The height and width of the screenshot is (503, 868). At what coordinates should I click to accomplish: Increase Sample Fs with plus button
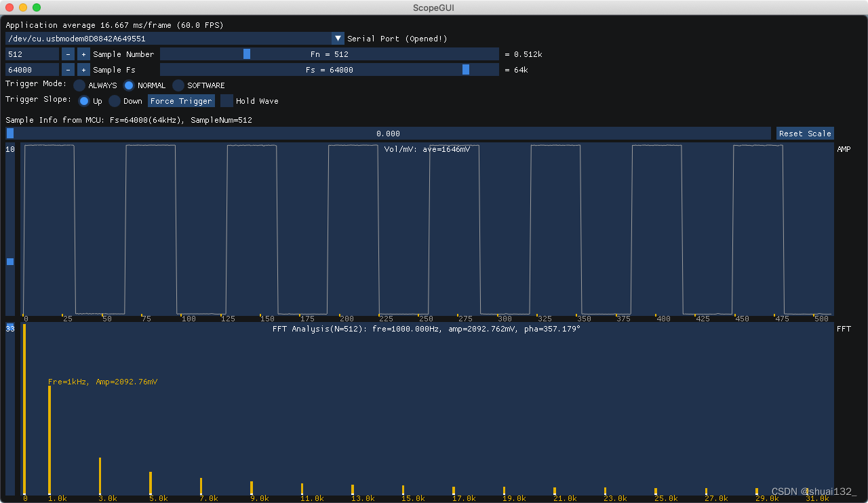[83, 70]
